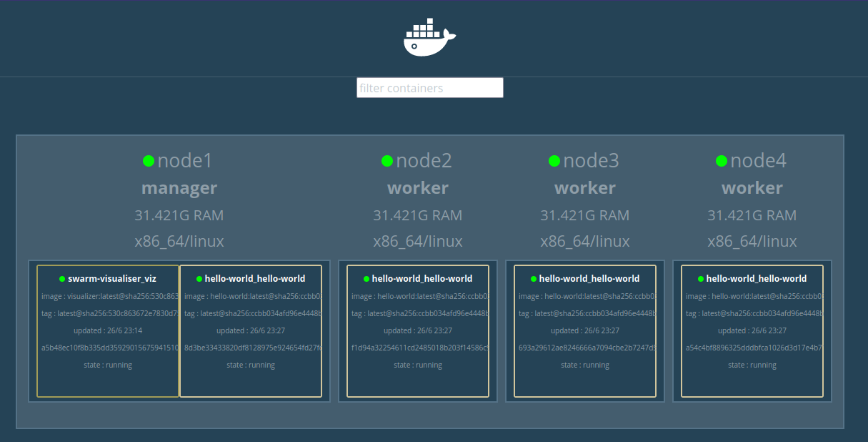Click the worker label under node3
868x442 pixels.
point(585,188)
